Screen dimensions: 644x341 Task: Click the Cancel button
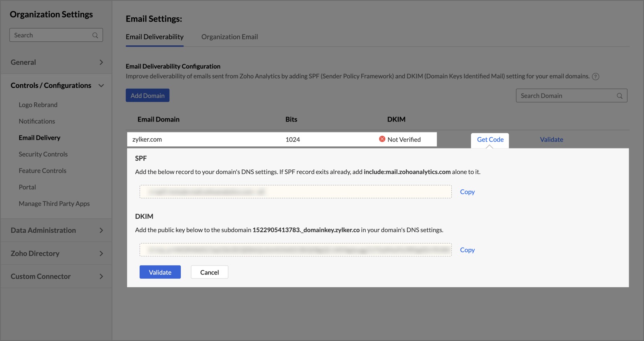point(210,272)
